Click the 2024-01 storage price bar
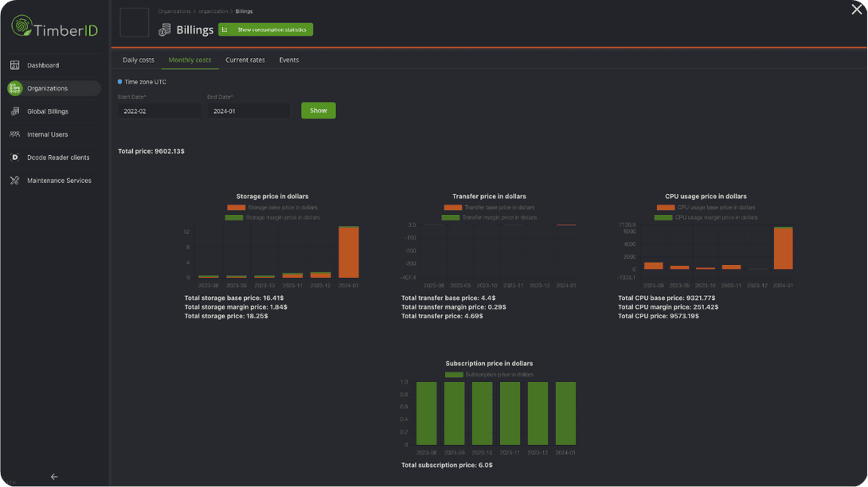Image resolution: width=868 pixels, height=487 pixels. tap(349, 251)
